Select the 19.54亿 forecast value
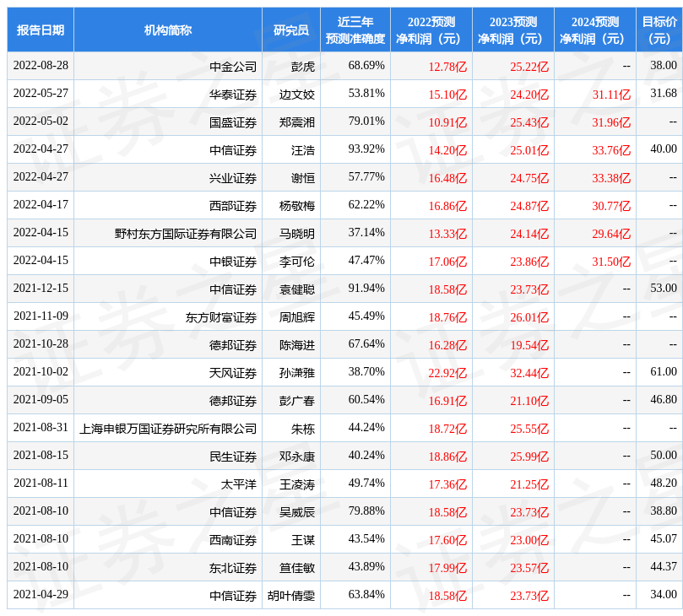683x616 pixels. 529,345
